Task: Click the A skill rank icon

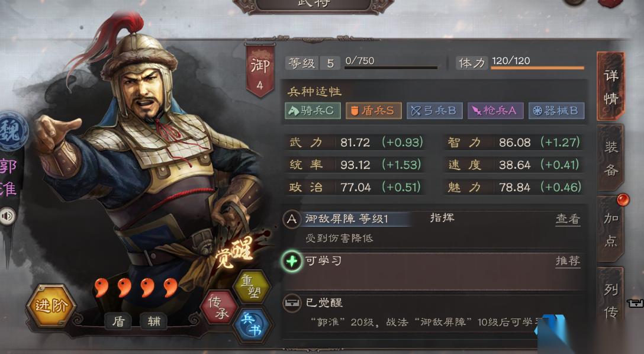Action: pyautogui.click(x=292, y=219)
